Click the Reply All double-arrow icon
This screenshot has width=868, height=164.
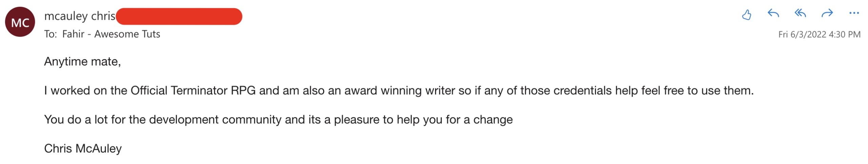(800, 14)
